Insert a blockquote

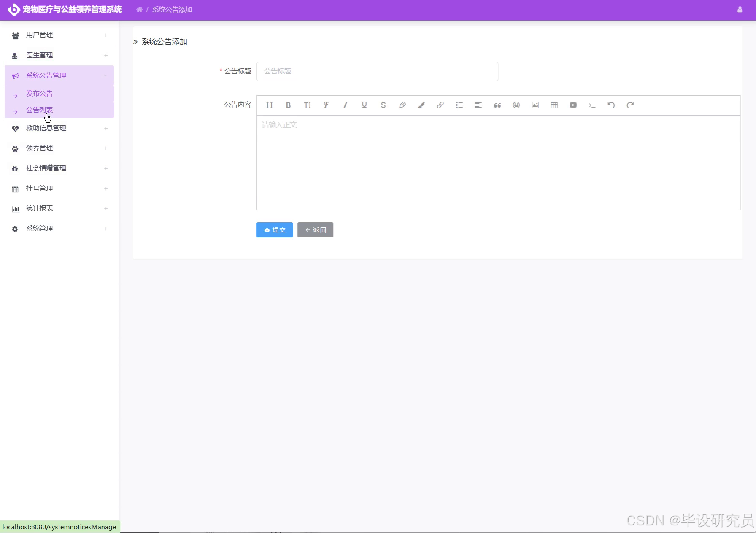[497, 105]
